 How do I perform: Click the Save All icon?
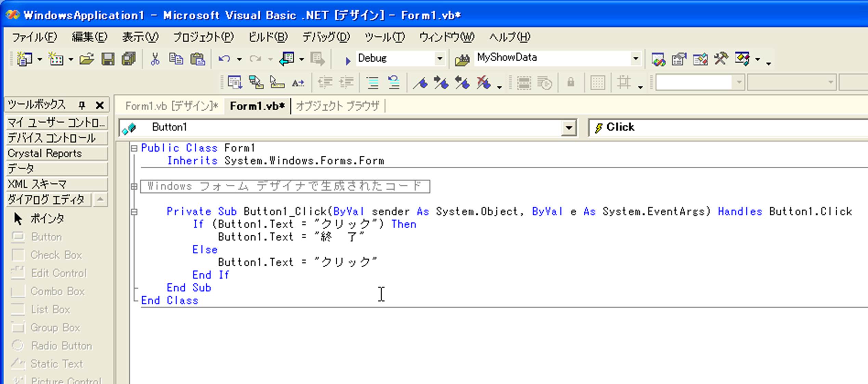129,59
